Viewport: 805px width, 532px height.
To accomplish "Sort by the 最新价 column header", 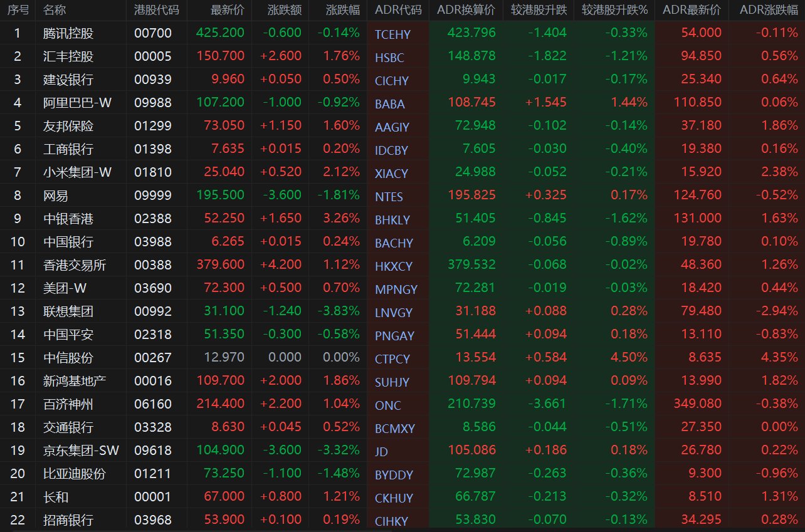I will 228,10.
